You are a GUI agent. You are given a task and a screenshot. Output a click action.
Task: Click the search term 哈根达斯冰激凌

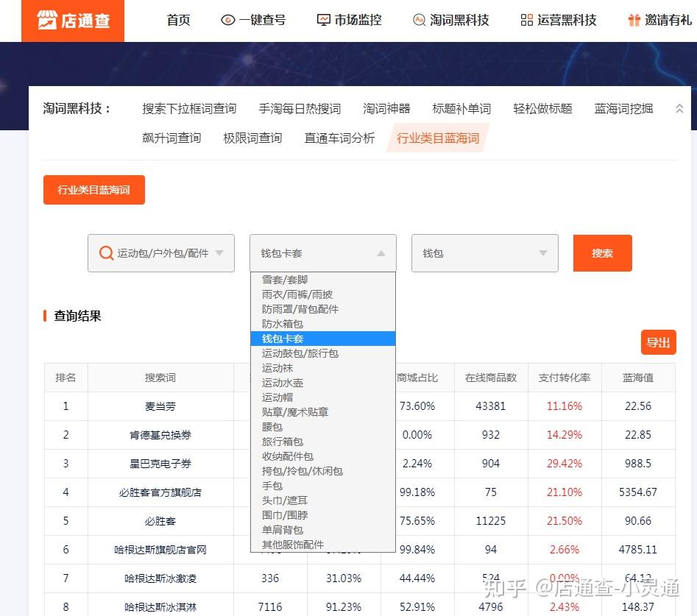pyautogui.click(x=160, y=578)
